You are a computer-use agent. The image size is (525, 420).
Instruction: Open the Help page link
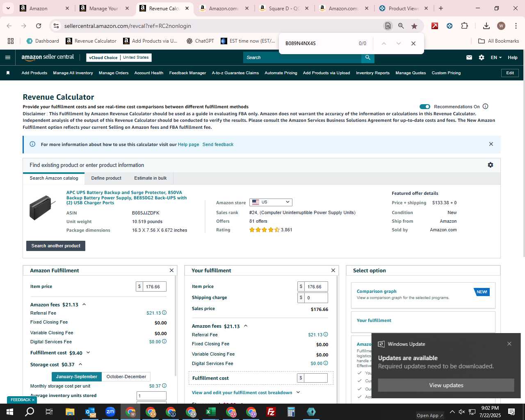click(188, 144)
